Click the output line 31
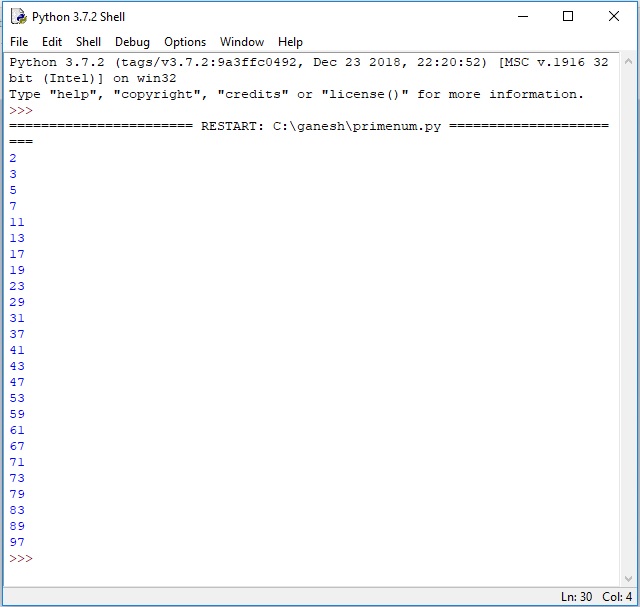This screenshot has height=607, width=640. (17, 318)
